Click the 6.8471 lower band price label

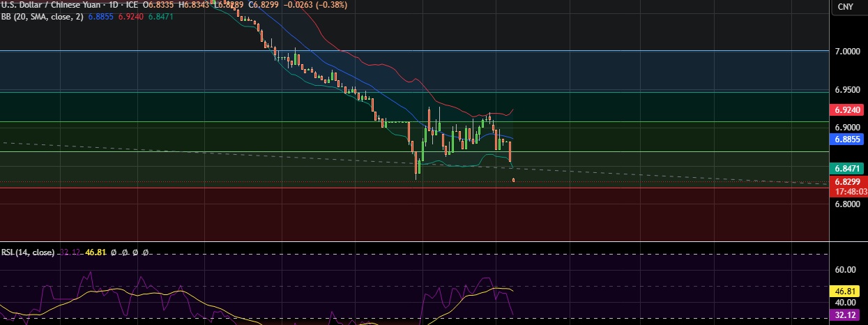(846, 169)
